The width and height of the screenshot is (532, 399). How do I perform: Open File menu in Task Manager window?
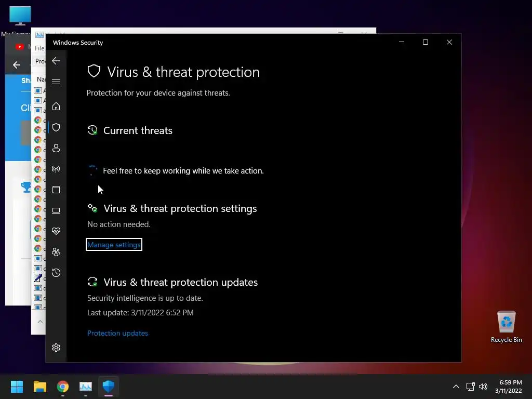[x=39, y=48]
